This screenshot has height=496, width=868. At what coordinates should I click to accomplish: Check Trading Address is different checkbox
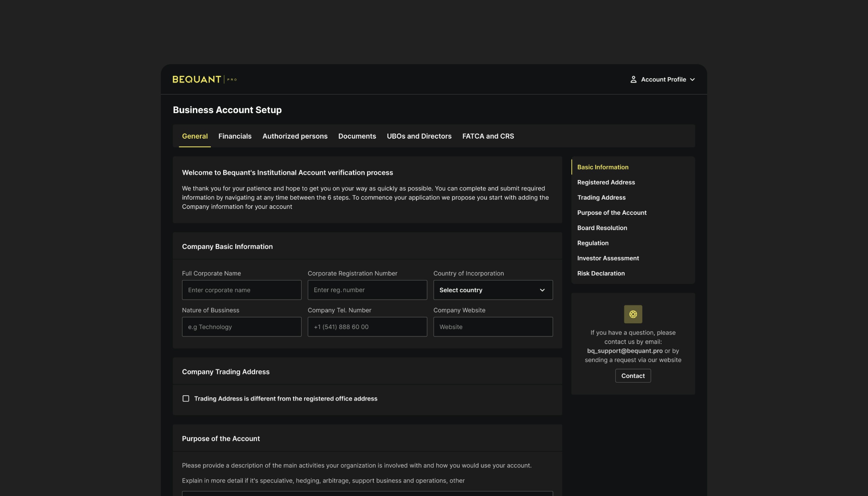click(x=186, y=399)
